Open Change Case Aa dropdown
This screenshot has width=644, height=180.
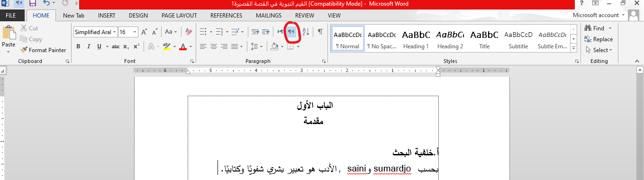tap(170, 32)
